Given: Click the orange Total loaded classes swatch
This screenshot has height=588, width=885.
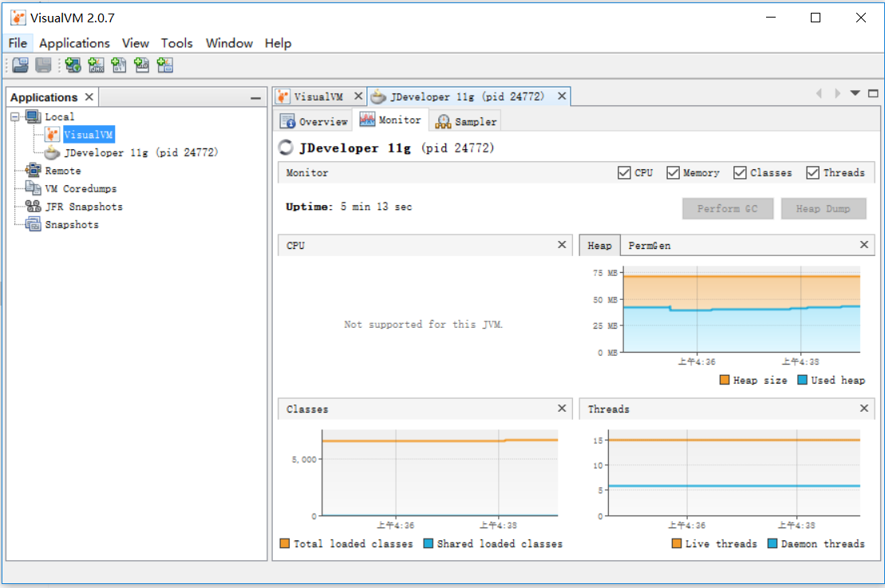Looking at the screenshot, I should click(x=284, y=543).
